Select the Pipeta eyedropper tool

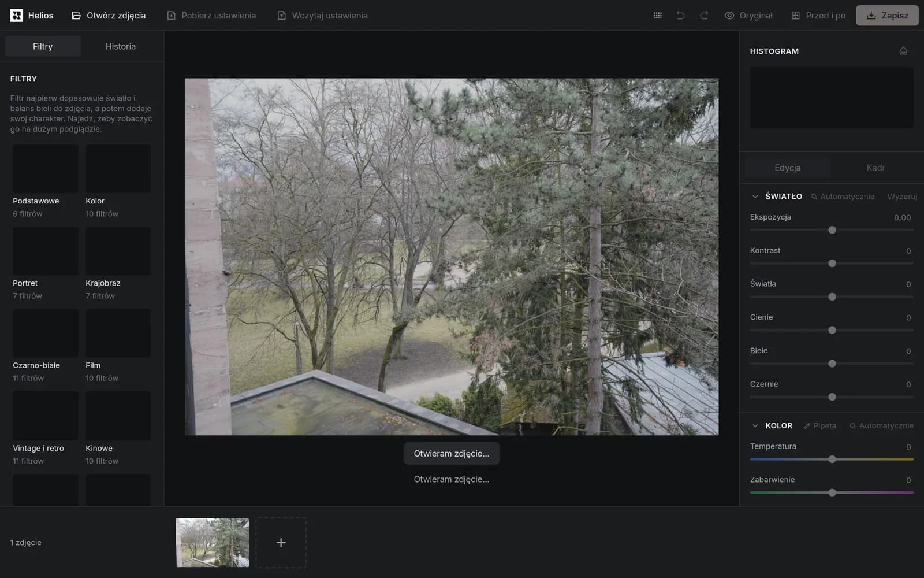(819, 426)
